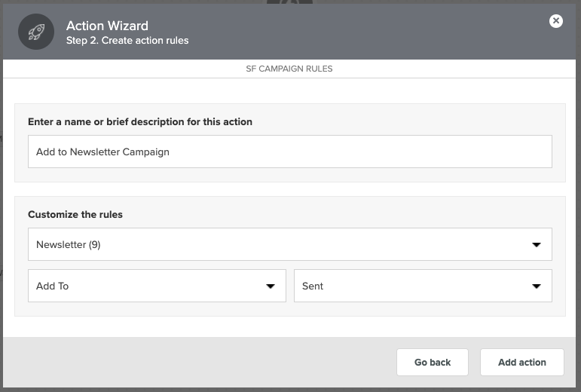Open the Sent status dropdown
Viewport: 581px width, 392px height.
[x=423, y=286]
